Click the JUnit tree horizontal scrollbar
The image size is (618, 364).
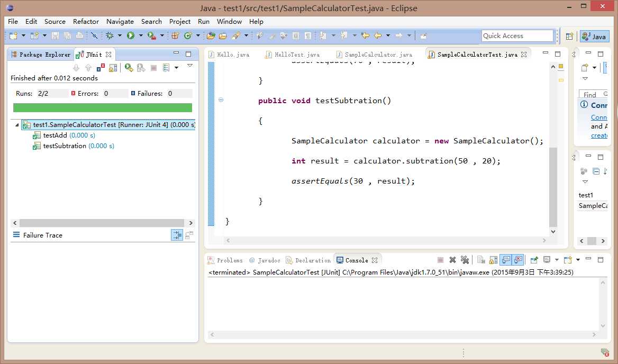tap(102, 223)
